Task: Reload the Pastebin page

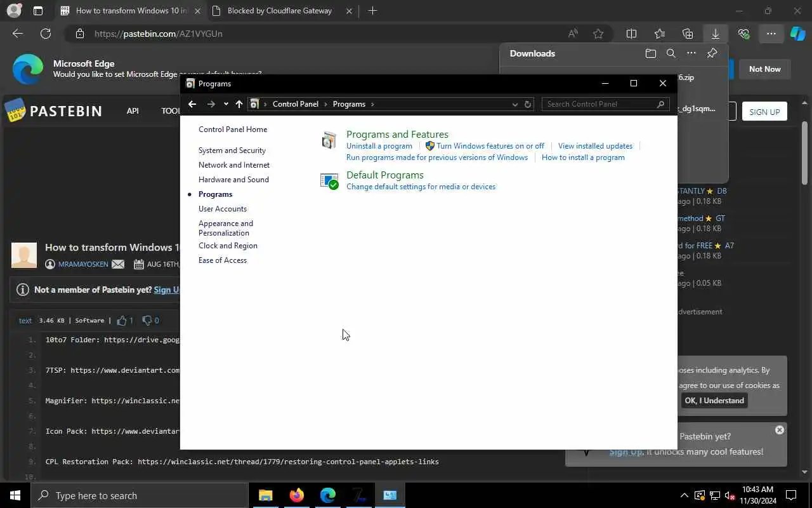Action: [x=46, y=34]
